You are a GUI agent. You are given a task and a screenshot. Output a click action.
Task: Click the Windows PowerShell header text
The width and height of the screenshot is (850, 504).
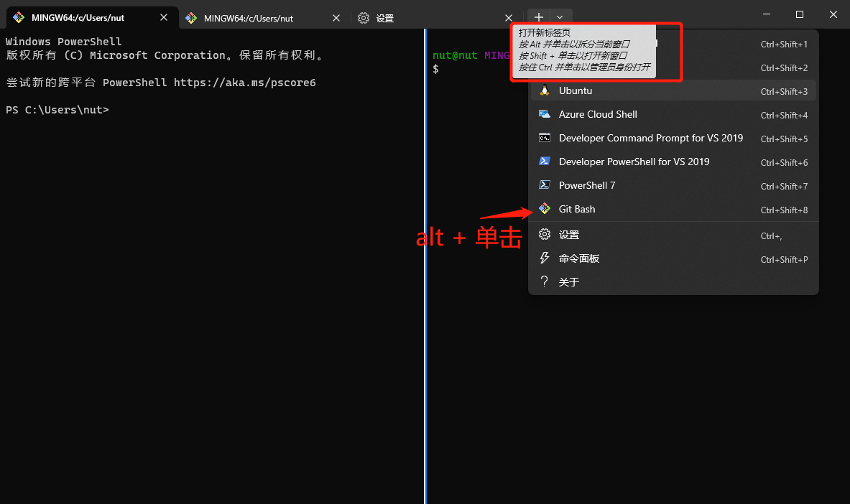click(63, 41)
